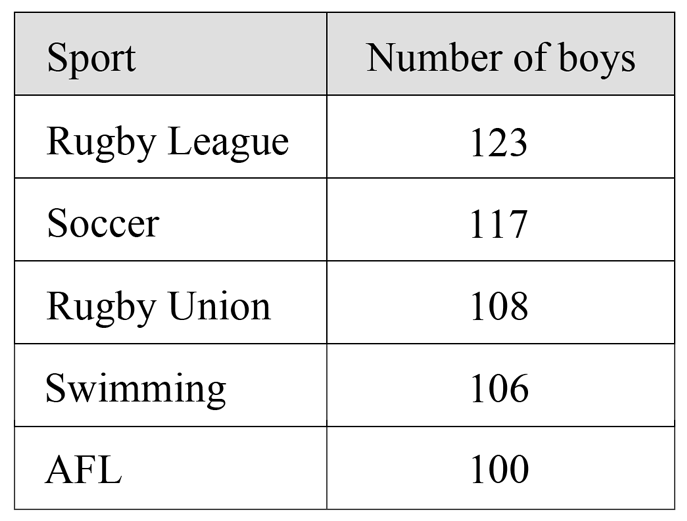Click empty space right of AFL text
This screenshot has width=687, height=521.
(223, 469)
